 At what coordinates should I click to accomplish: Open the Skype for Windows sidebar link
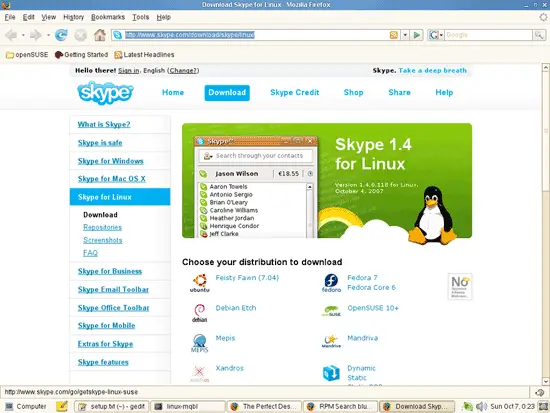pos(110,161)
